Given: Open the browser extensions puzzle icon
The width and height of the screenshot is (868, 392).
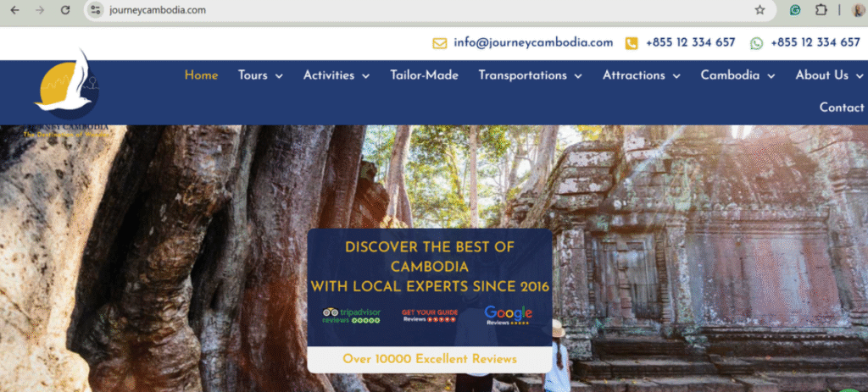Looking at the screenshot, I should tap(821, 10).
